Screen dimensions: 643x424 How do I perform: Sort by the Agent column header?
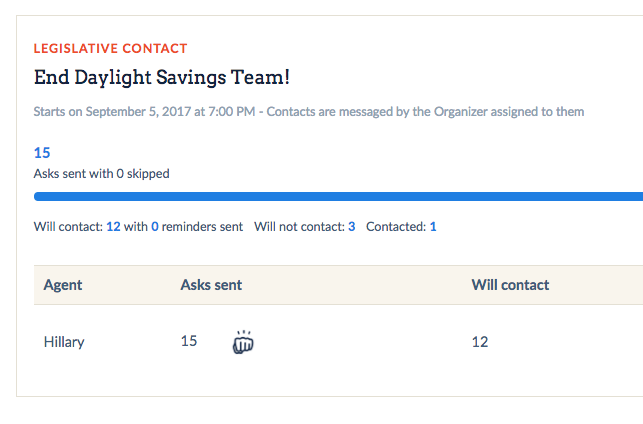click(63, 285)
